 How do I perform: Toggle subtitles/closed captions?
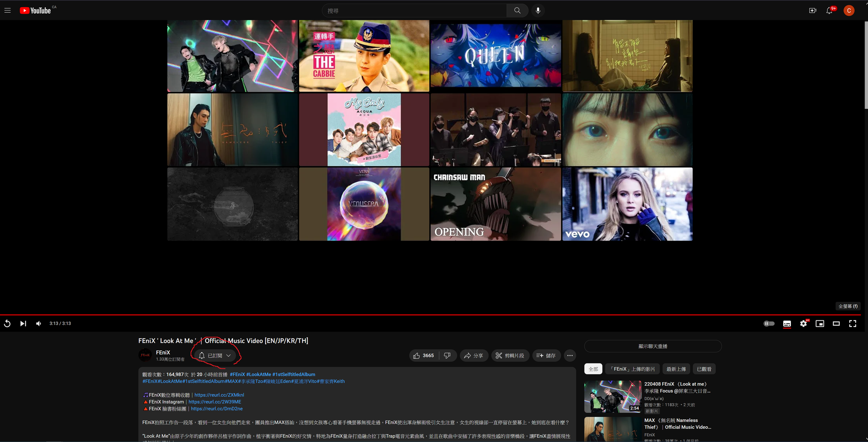[x=787, y=324]
